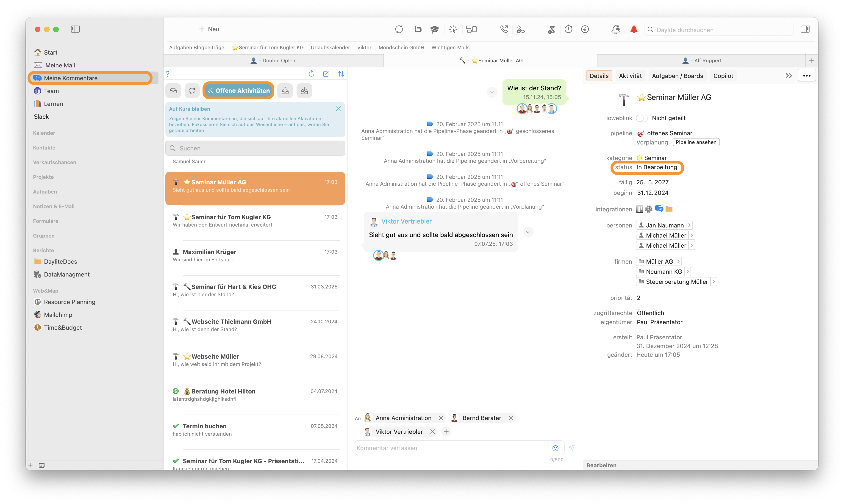Compose a new comment icon

(326, 74)
